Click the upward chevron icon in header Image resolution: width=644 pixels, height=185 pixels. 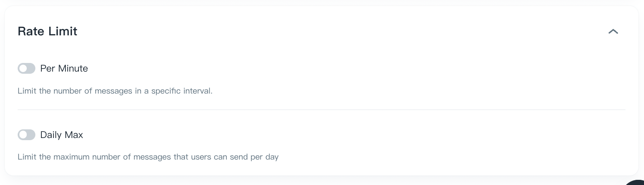(613, 31)
